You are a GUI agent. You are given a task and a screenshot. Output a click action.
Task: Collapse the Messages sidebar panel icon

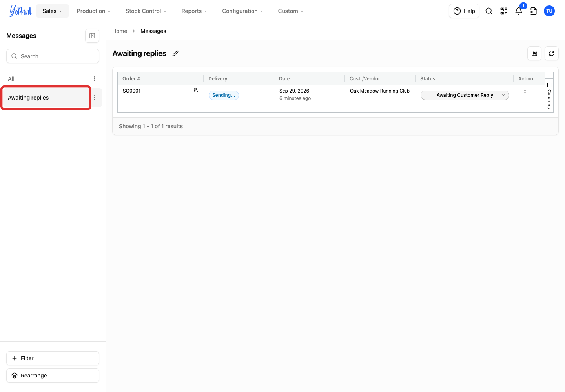pyautogui.click(x=92, y=36)
